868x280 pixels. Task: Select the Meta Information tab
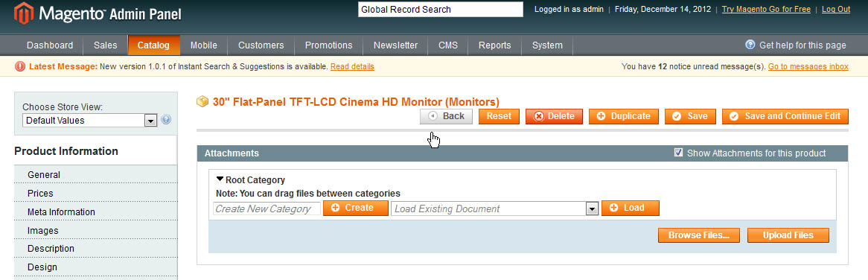coord(96,212)
